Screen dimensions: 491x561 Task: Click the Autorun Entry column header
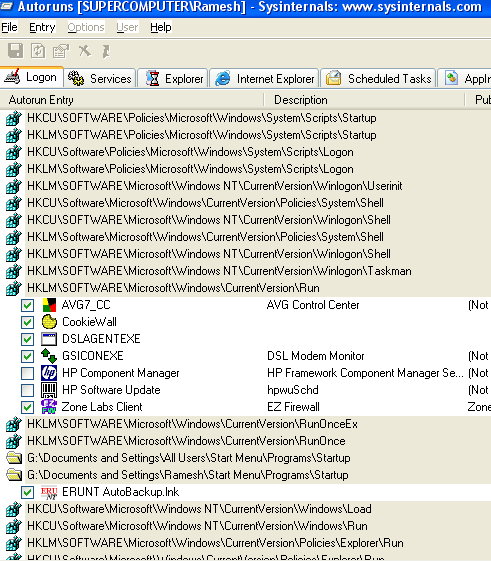(x=132, y=100)
